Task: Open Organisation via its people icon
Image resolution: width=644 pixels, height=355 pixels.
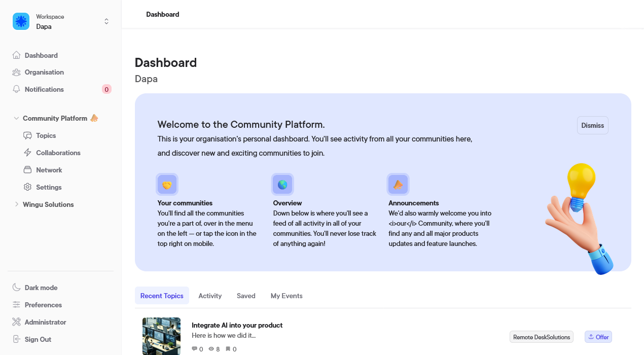Action: tap(17, 73)
